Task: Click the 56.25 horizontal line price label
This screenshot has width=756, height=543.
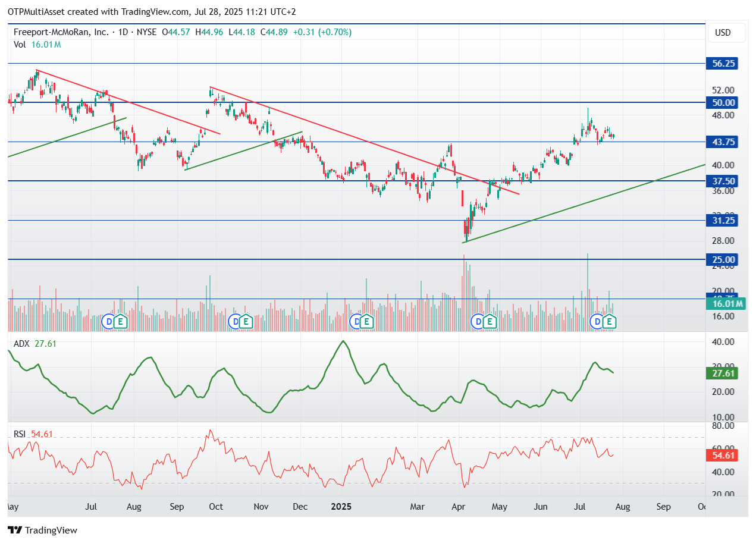Action: point(722,63)
